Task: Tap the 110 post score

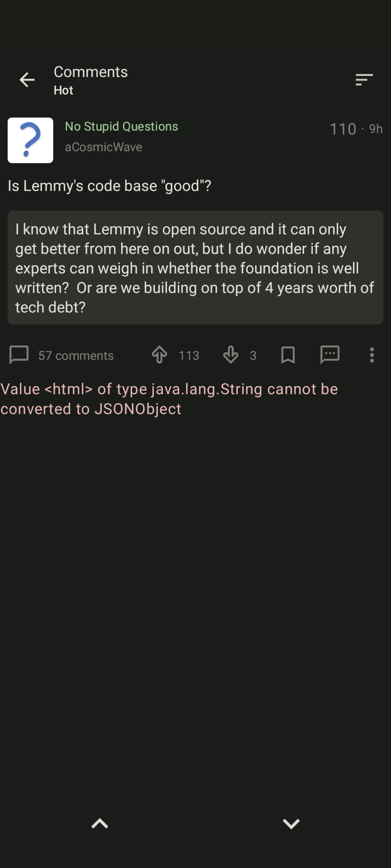Action: pos(343,129)
